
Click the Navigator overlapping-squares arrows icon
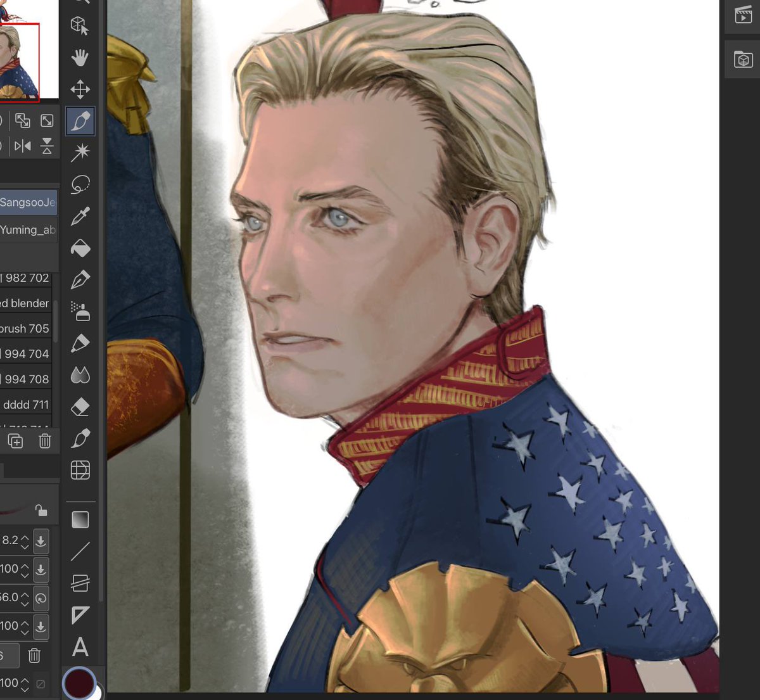click(22, 120)
